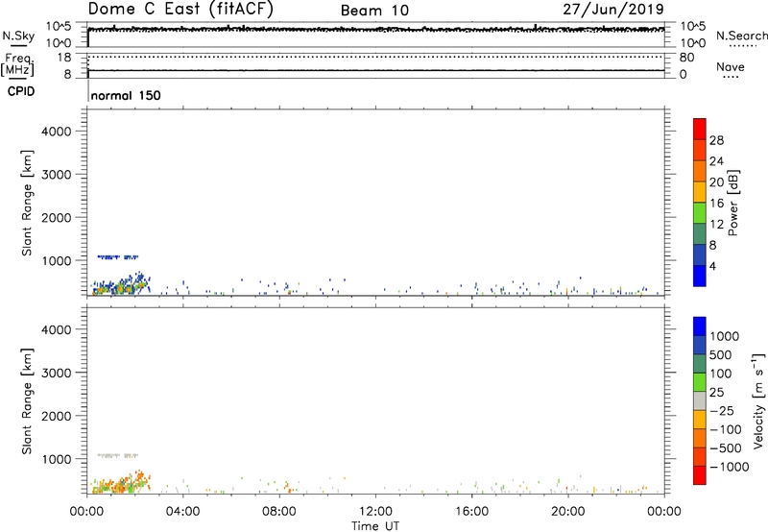The image size is (768, 532).
Task: Click the power panel 'Slant Range [km]' label
Action: 28,203
